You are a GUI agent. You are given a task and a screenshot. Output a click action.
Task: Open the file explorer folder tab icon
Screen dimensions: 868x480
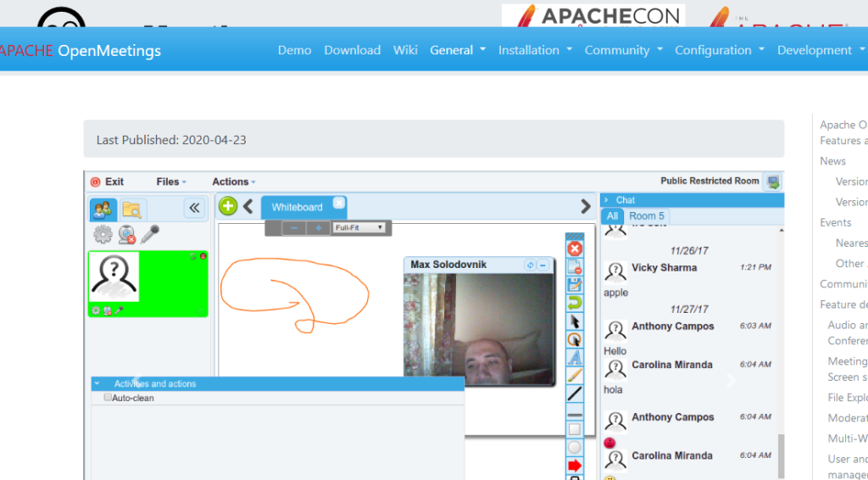click(133, 209)
